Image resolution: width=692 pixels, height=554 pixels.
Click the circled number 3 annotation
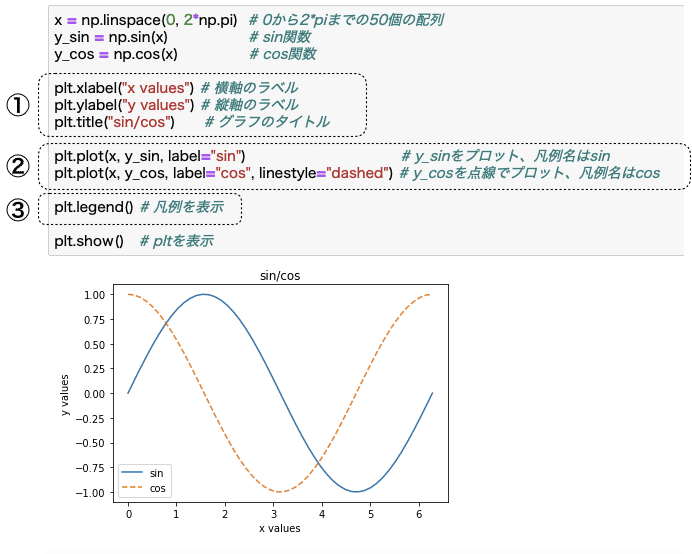tap(19, 210)
